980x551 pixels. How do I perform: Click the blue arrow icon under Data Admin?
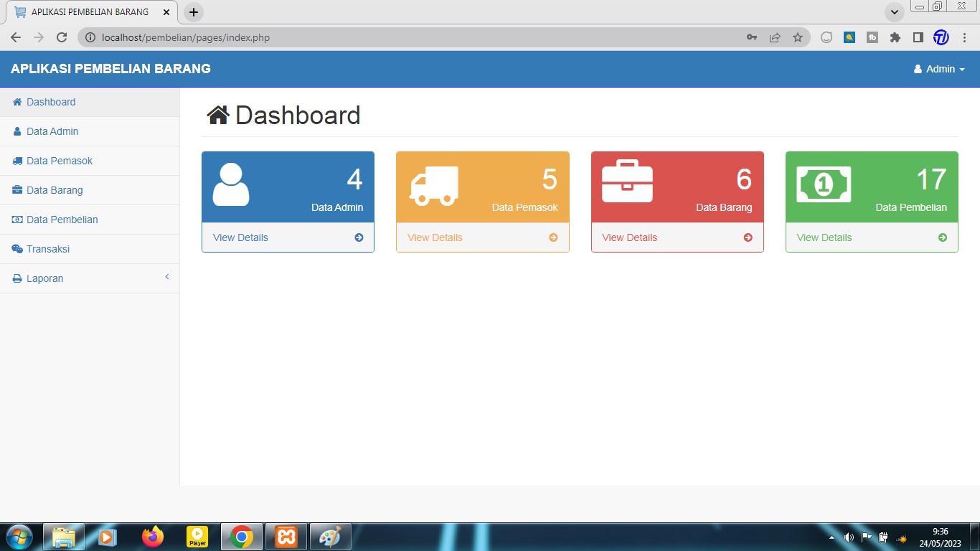click(359, 237)
